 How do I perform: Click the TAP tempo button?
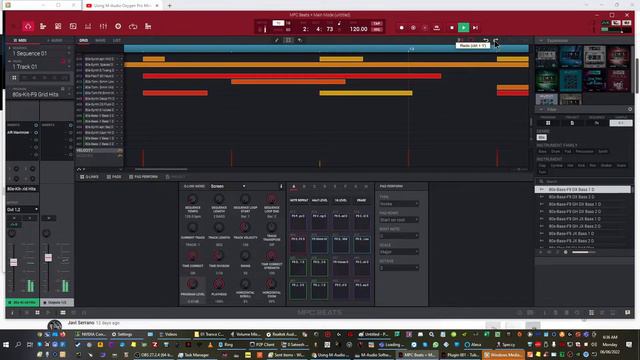[377, 24]
